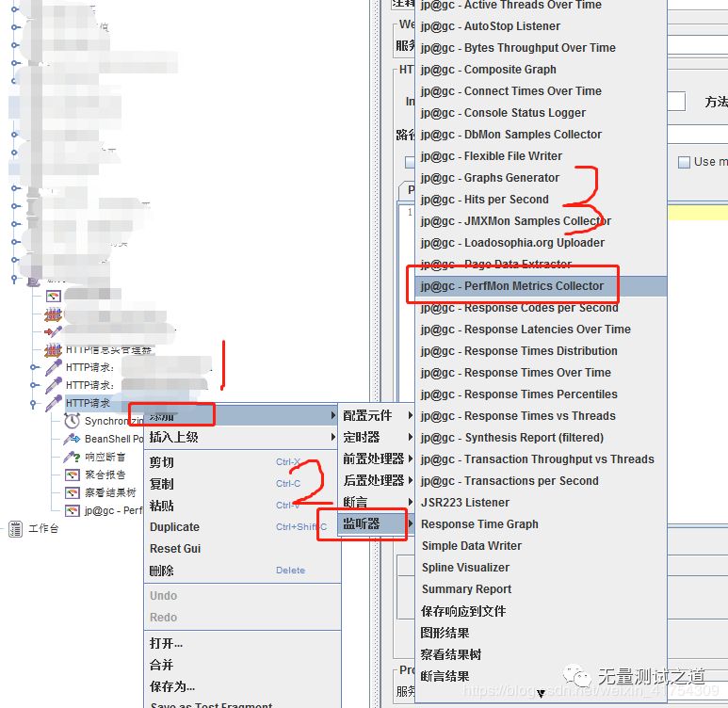The image size is (728, 708).
Task: Select Duplicate in the context menu
Action: pyautogui.click(x=241, y=527)
